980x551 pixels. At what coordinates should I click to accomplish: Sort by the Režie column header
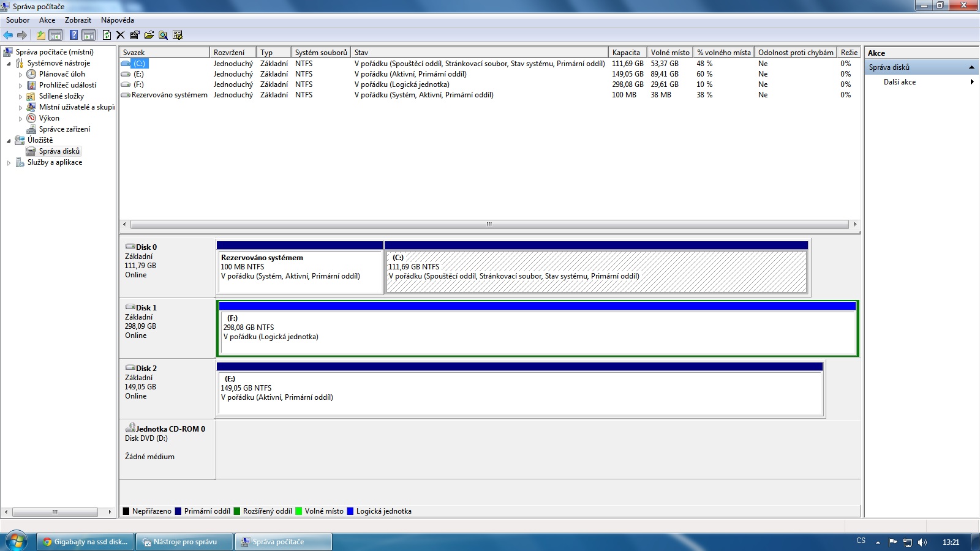pyautogui.click(x=849, y=53)
